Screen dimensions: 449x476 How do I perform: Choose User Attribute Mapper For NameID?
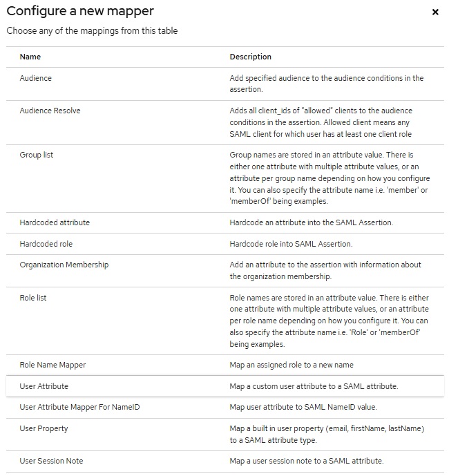[225, 408]
